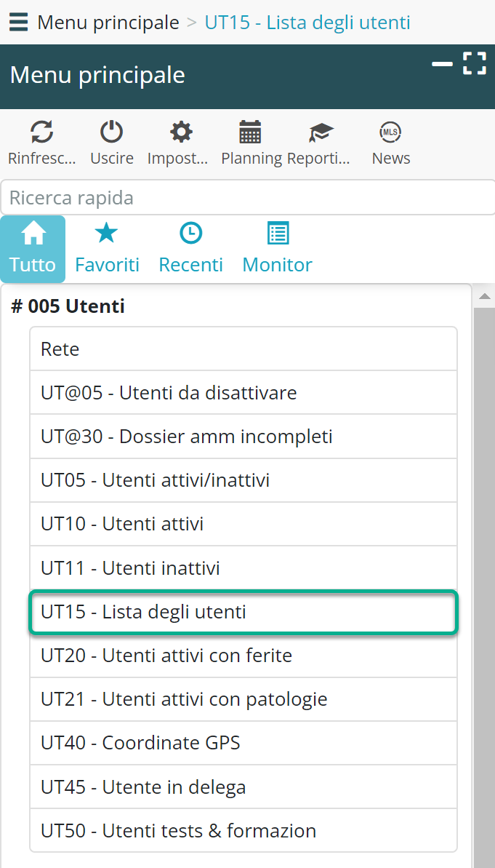495x868 pixels.
Task: Open UT21 - Utenti attivi con patologie
Action: point(243,699)
